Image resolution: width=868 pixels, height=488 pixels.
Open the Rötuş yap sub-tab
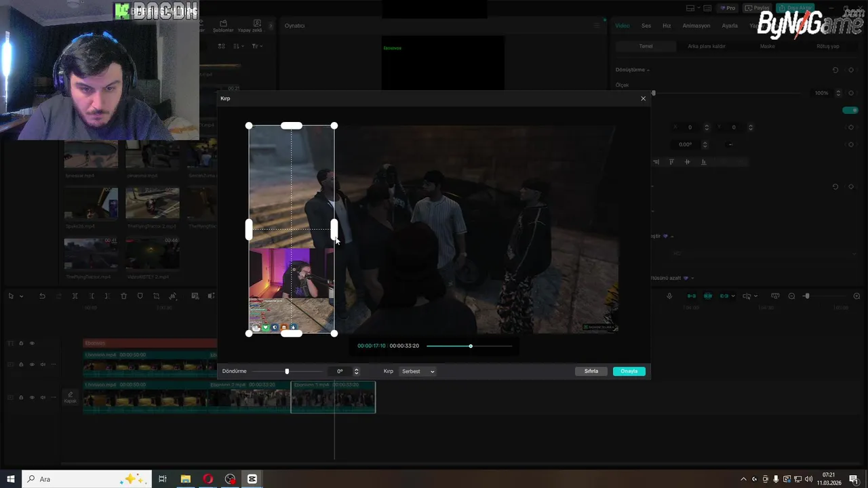click(828, 46)
